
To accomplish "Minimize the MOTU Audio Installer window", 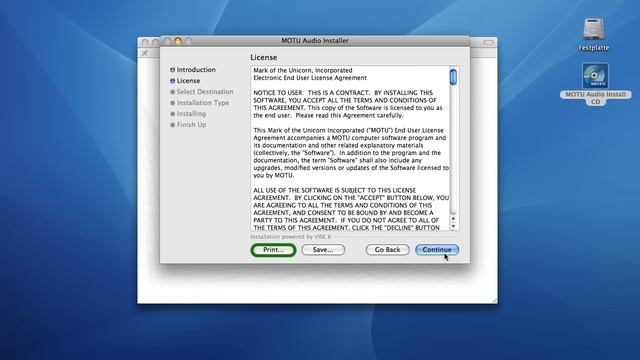I will (178, 41).
